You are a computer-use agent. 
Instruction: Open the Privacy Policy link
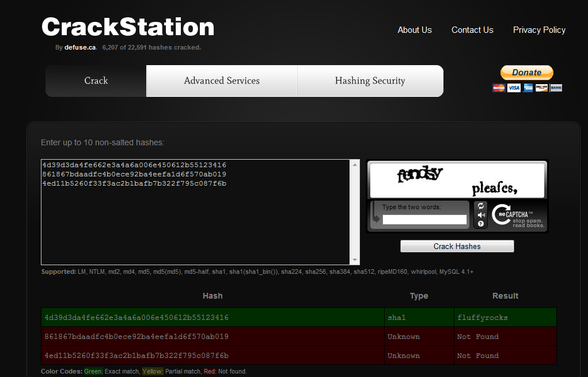click(539, 30)
